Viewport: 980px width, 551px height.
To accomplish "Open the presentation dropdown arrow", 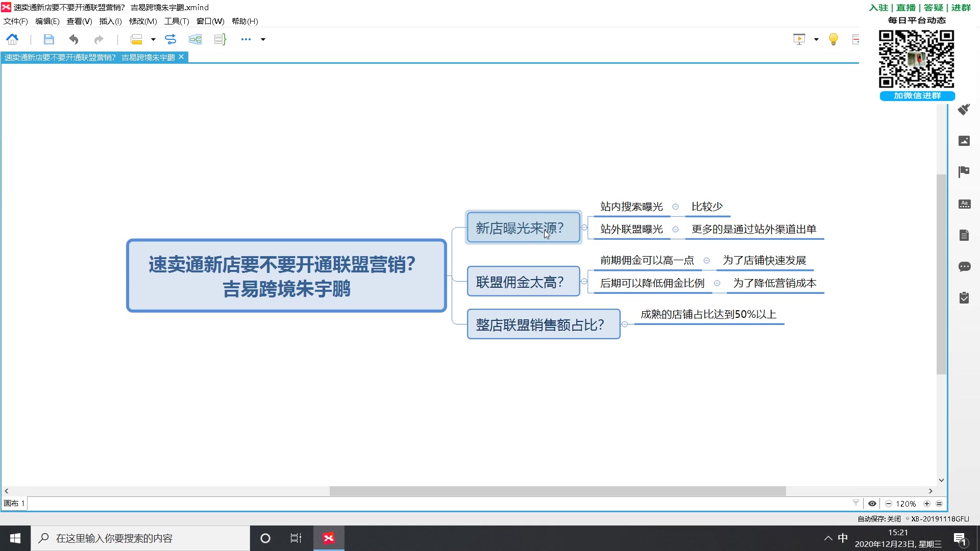I will (816, 39).
